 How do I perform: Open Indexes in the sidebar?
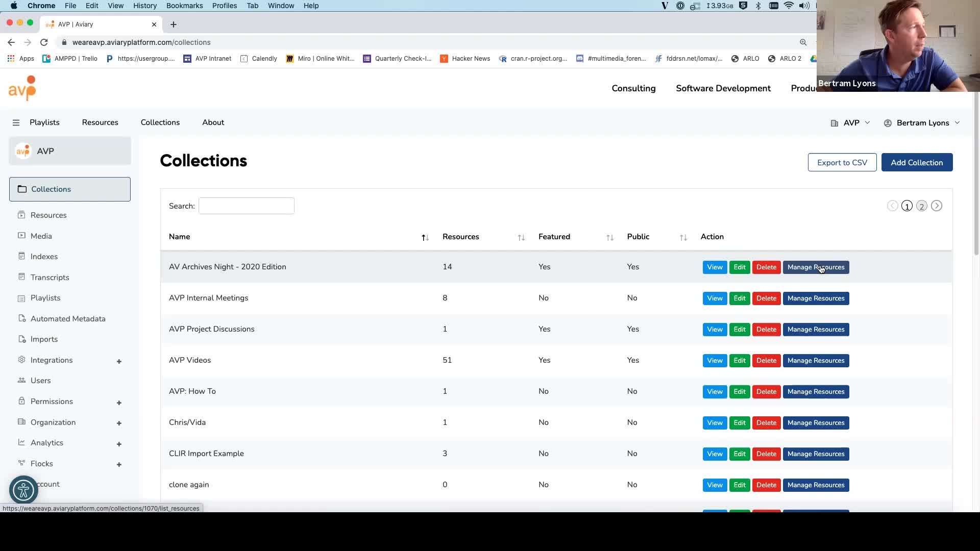tap(44, 256)
